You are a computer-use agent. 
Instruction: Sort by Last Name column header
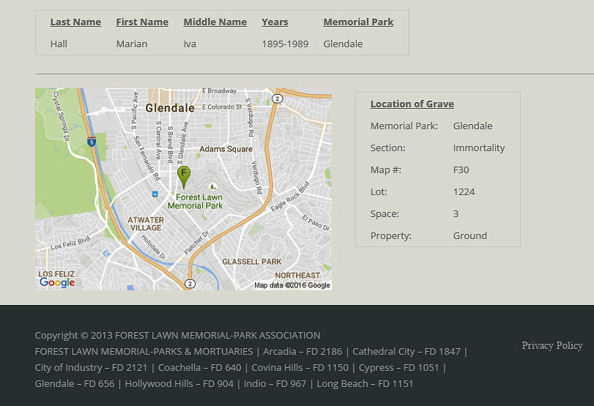[x=75, y=22]
